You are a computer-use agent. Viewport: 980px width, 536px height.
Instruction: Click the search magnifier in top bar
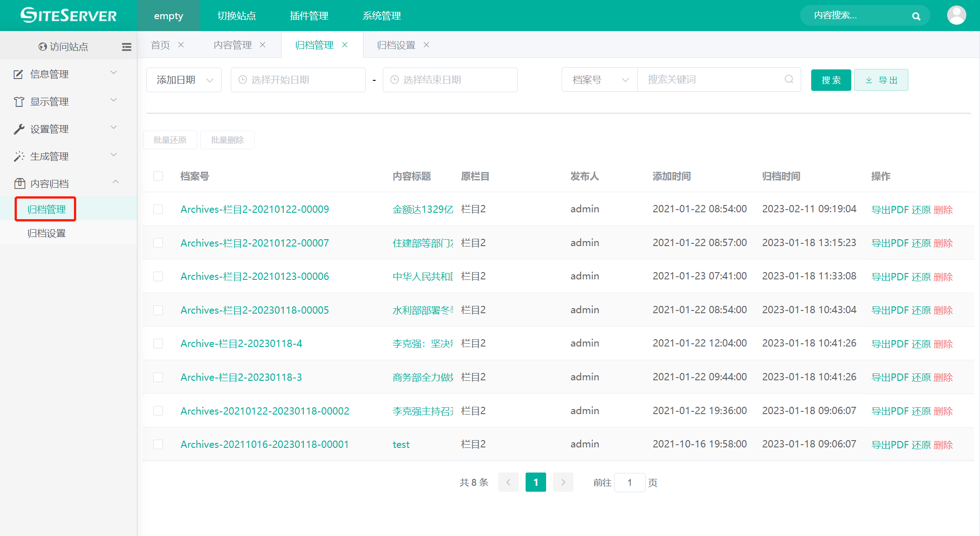coord(916,16)
